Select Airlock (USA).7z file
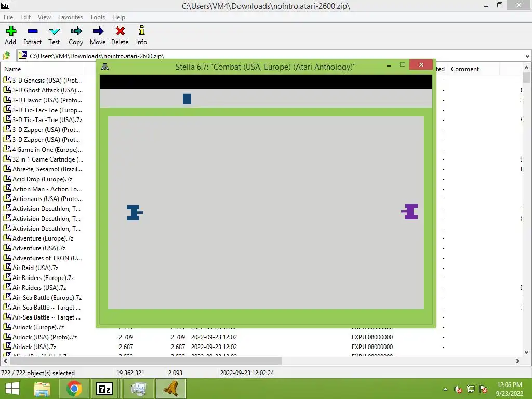 pos(34,347)
